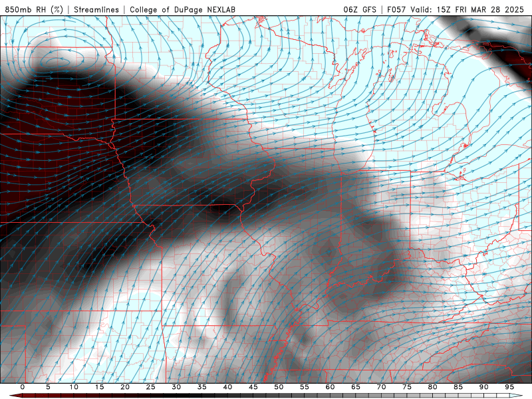Image resolution: width=532 pixels, height=399 pixels.
Task: Click the "15" label on color scale
Action: 99,387
